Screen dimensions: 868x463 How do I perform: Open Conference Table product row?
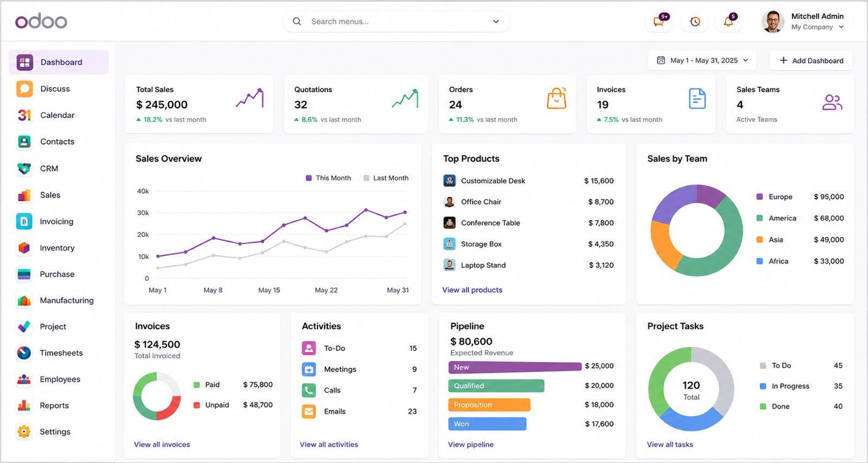point(528,223)
